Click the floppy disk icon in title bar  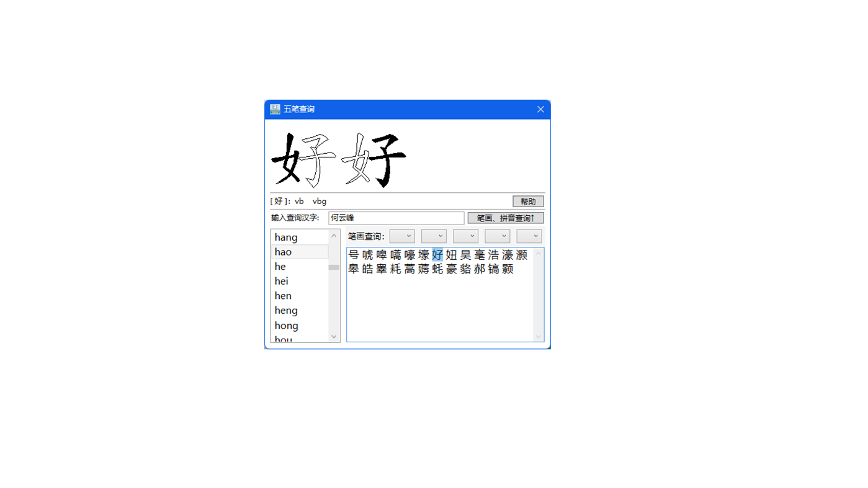tap(275, 109)
